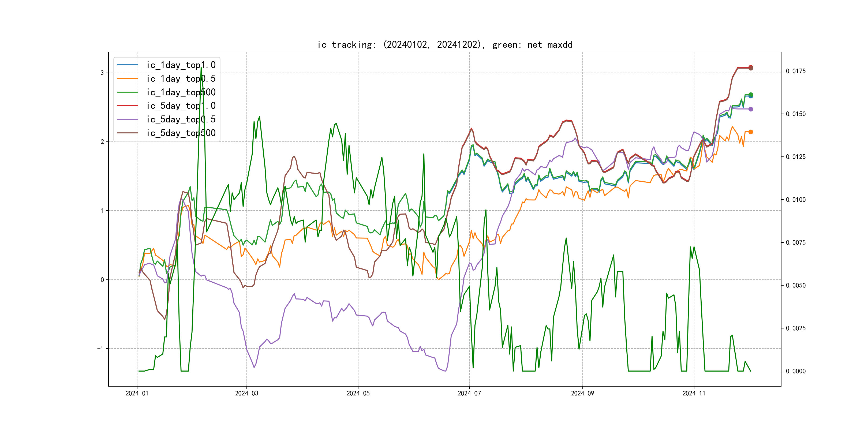Click the blue legend line swatch
868x434 pixels.
point(127,65)
